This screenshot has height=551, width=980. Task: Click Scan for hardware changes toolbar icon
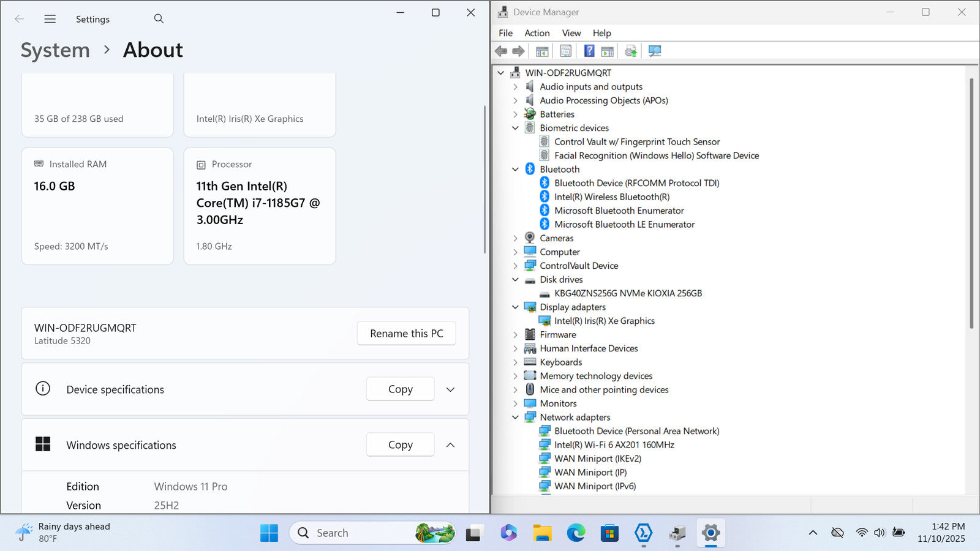[x=655, y=51]
